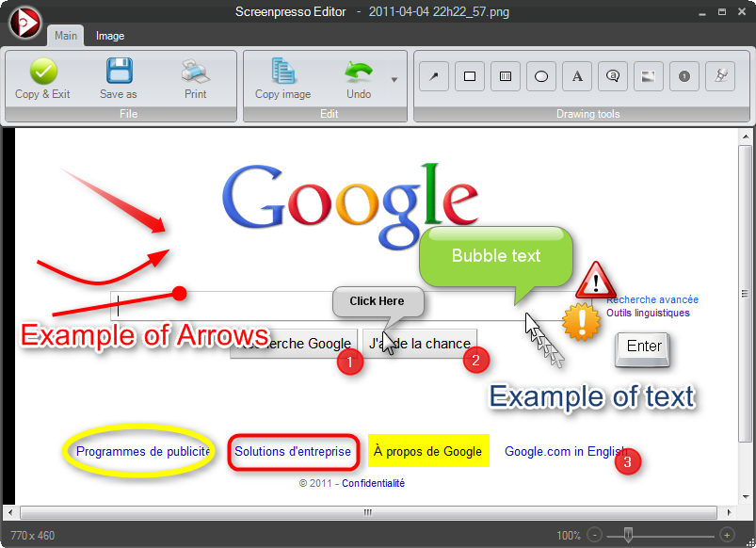This screenshot has height=548, width=756.
Task: Click the '770 x 460' size text
Action: (x=32, y=536)
